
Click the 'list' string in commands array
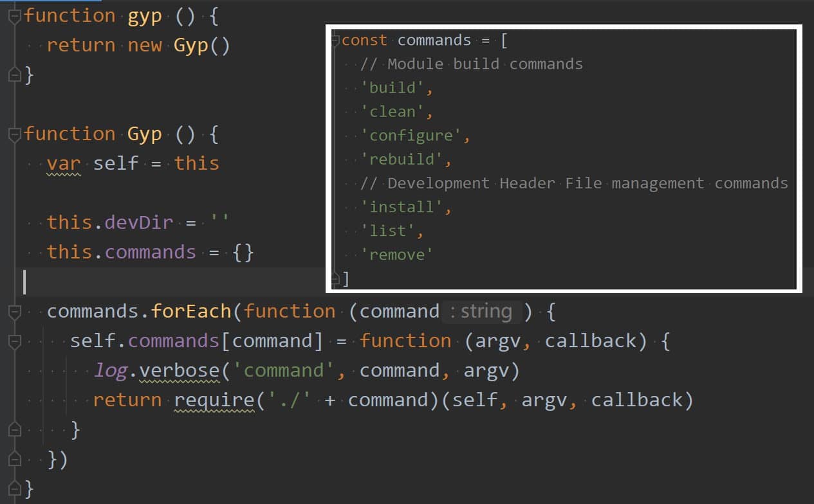pyautogui.click(x=388, y=230)
